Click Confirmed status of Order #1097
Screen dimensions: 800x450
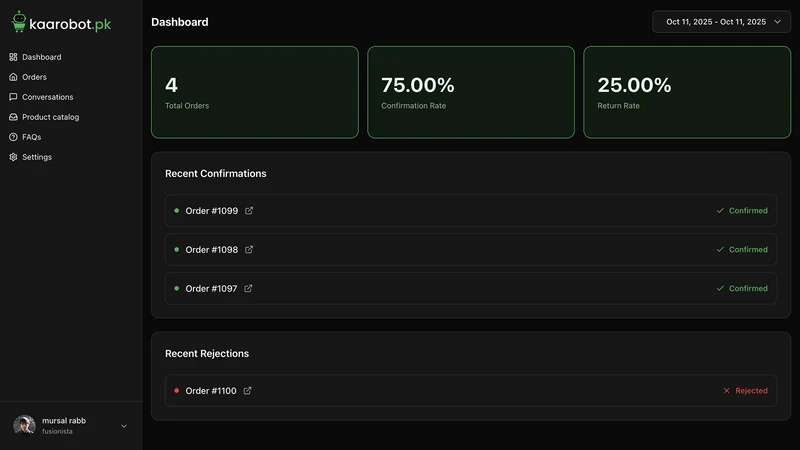[742, 288]
